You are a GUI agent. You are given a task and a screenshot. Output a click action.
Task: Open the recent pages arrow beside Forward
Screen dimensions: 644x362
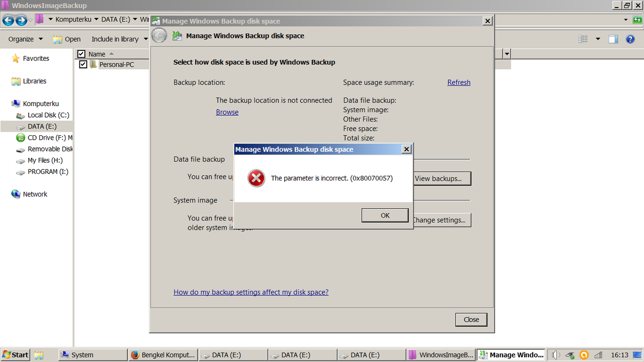pyautogui.click(x=30, y=20)
